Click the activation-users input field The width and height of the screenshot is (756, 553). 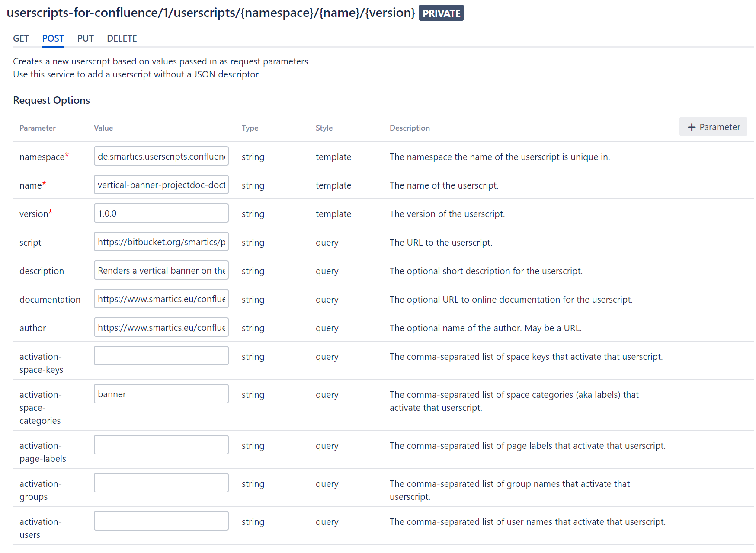point(161,521)
